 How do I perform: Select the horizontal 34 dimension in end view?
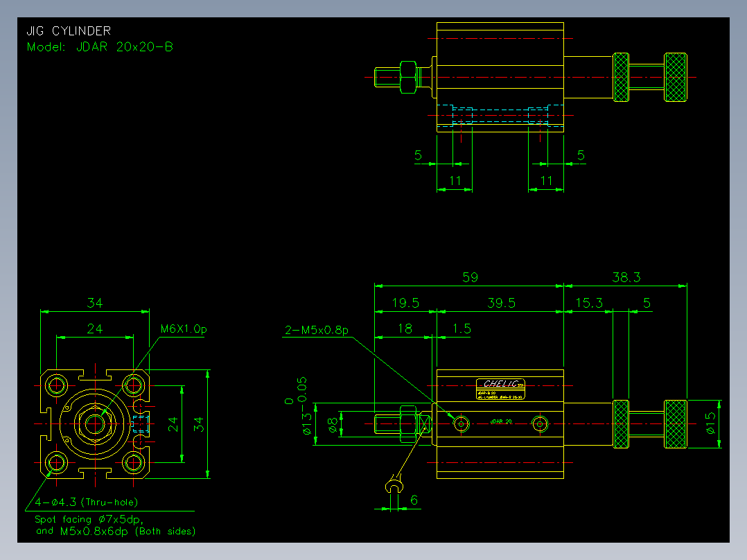point(95,303)
